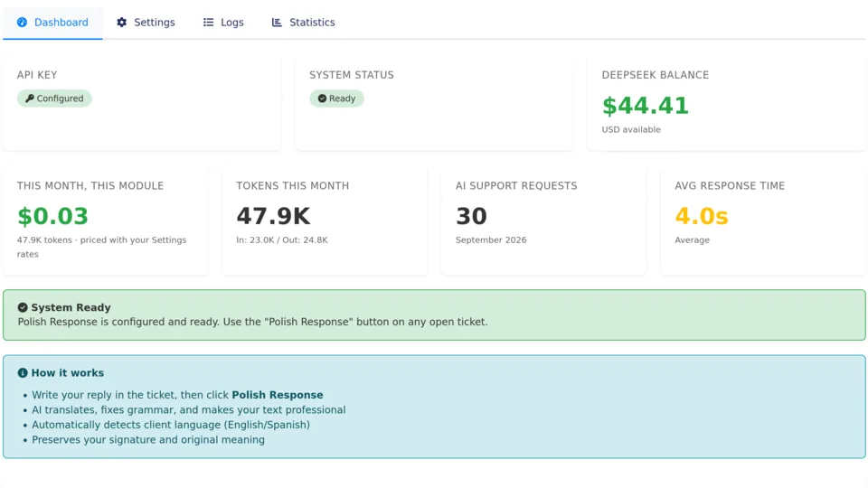The height and width of the screenshot is (488, 868).
Task: Click the September 2026 label
Action: 491,240
